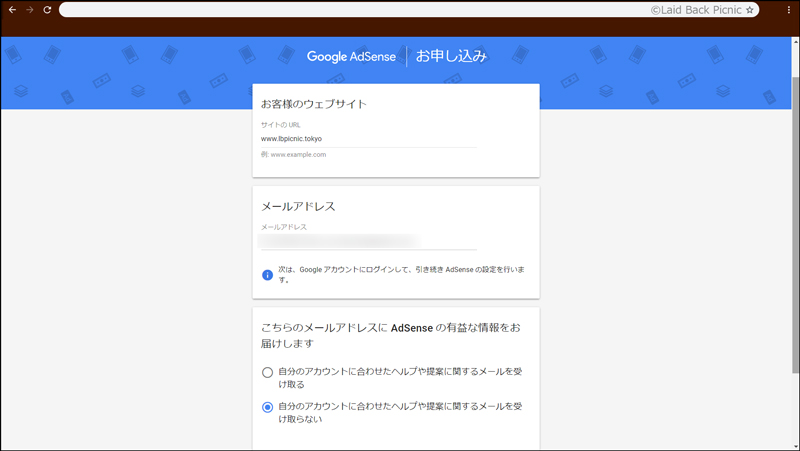This screenshot has width=800, height=451.
Task: Reload the page with refresh icon
Action: [47, 10]
